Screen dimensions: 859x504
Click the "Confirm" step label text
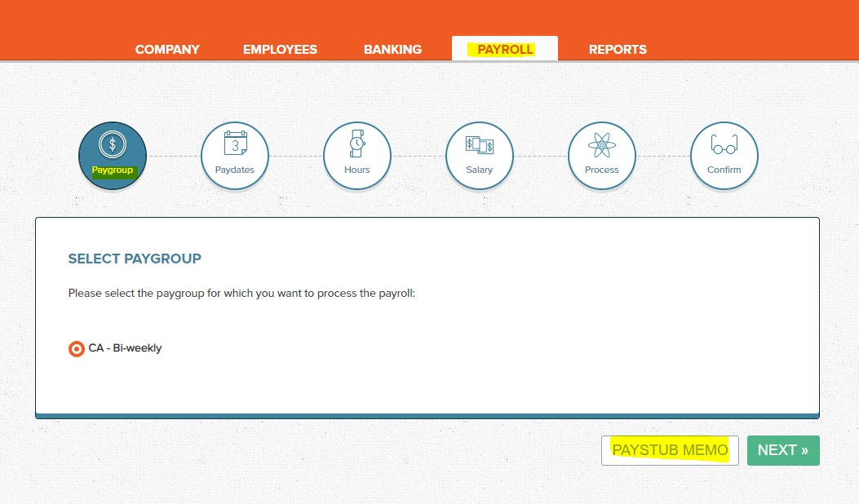tap(724, 170)
